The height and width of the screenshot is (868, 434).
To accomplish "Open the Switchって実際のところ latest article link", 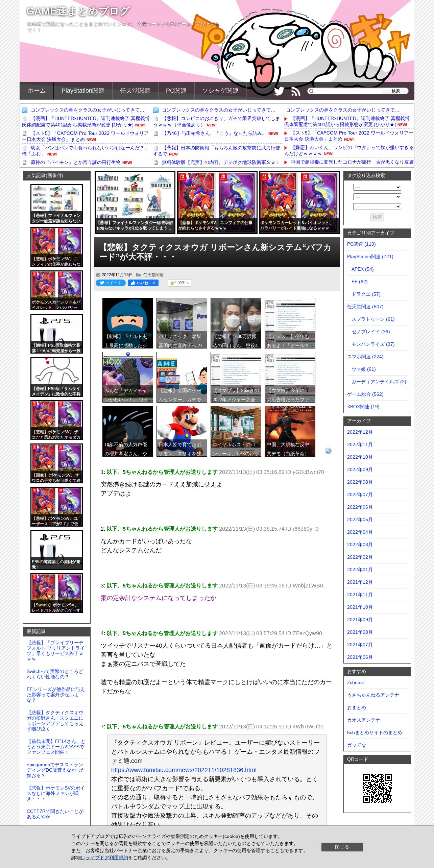I will (55, 674).
